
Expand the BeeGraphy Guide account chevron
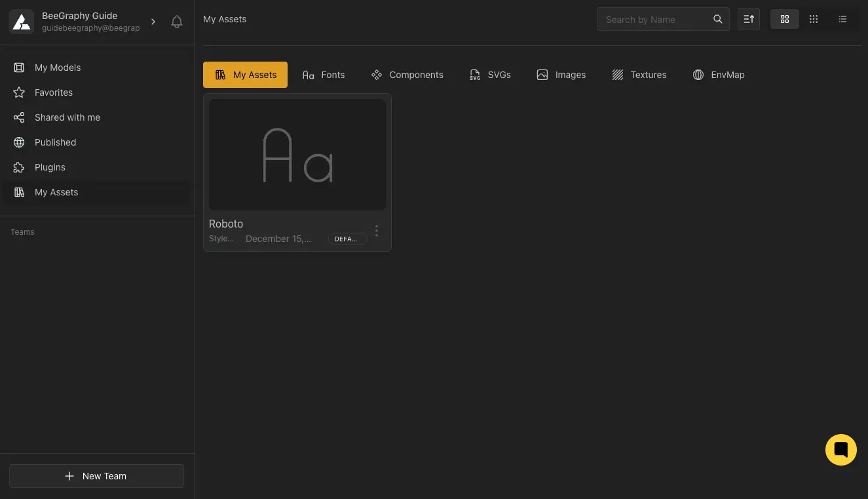tap(153, 21)
